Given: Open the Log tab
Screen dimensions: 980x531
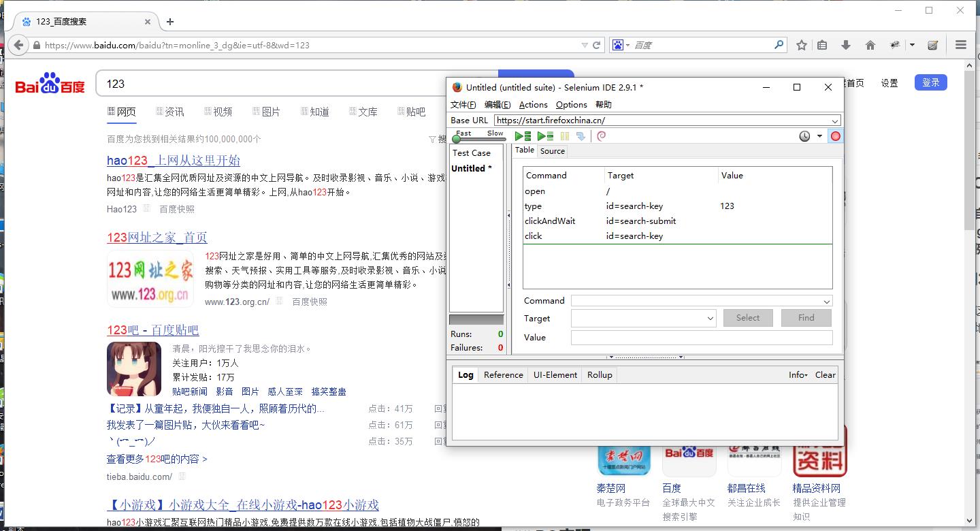Looking at the screenshot, I should [x=465, y=375].
